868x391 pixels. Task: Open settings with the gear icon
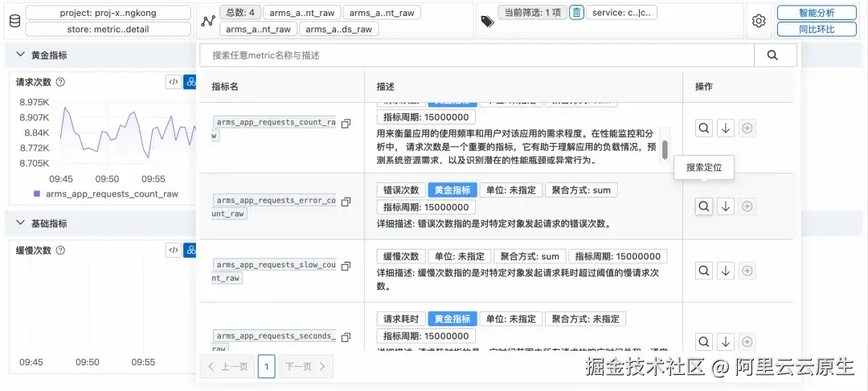pos(759,21)
